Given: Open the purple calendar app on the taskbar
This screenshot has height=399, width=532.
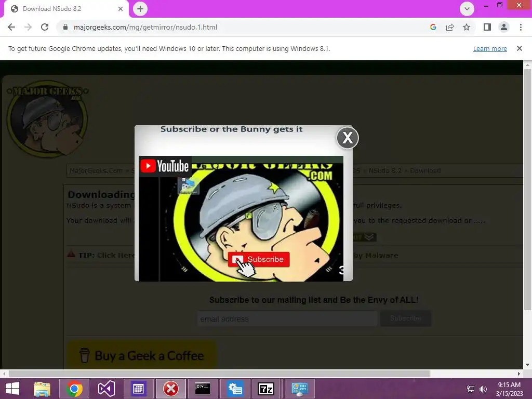Looking at the screenshot, I should [138, 389].
